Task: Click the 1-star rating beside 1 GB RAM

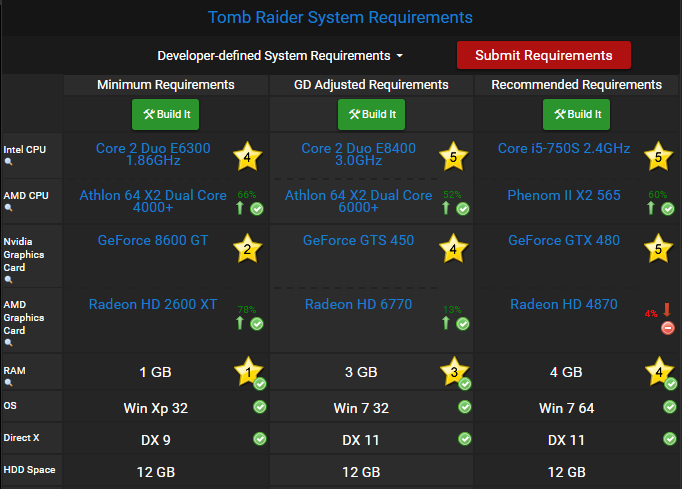Action: [248, 372]
